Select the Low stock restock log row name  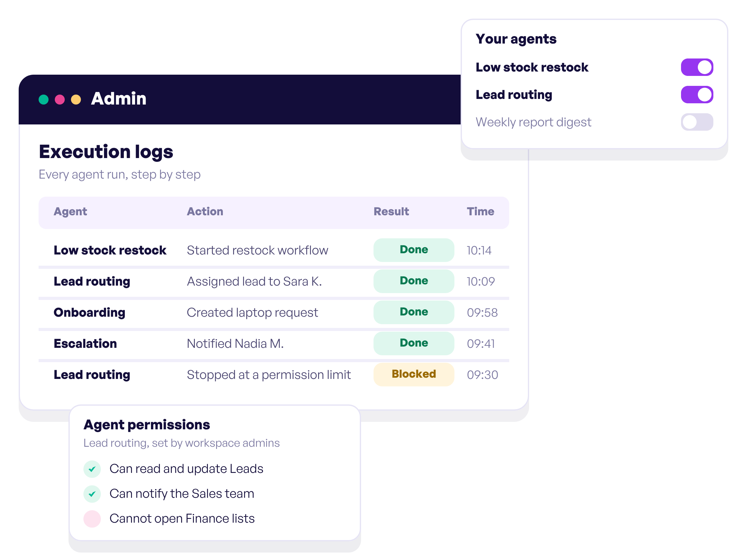click(110, 250)
